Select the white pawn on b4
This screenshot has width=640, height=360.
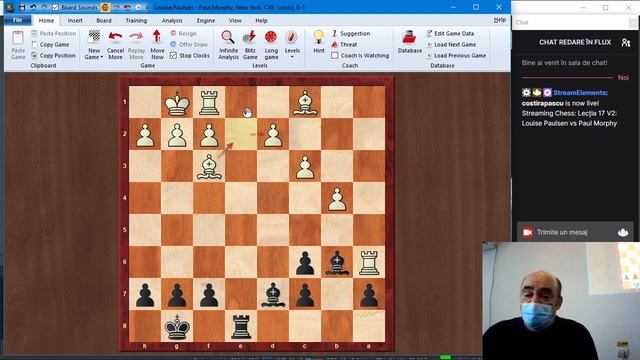337,198
